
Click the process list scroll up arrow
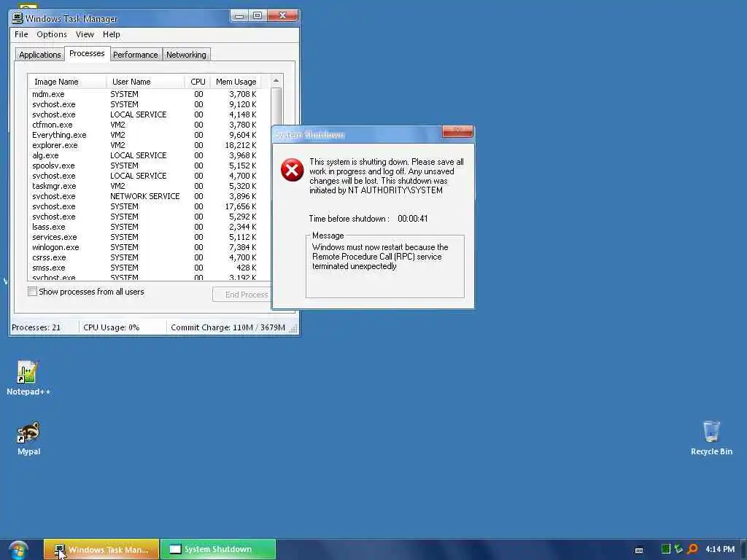point(276,80)
